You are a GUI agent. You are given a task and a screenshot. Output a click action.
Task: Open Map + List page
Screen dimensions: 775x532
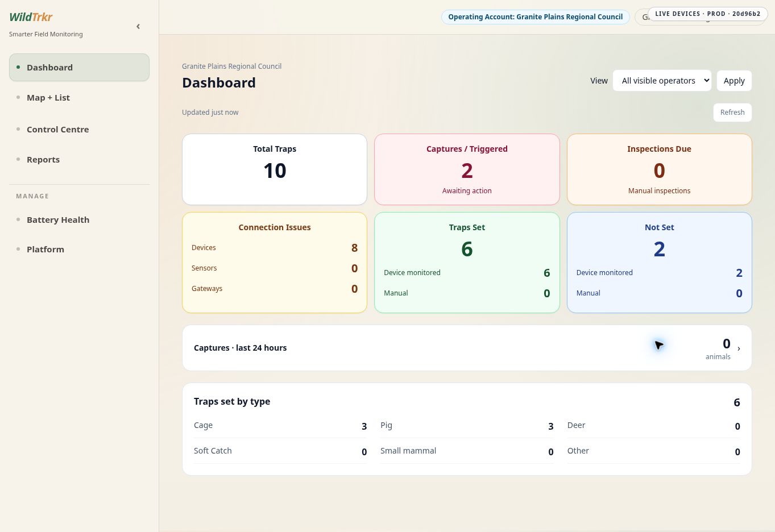79,98
